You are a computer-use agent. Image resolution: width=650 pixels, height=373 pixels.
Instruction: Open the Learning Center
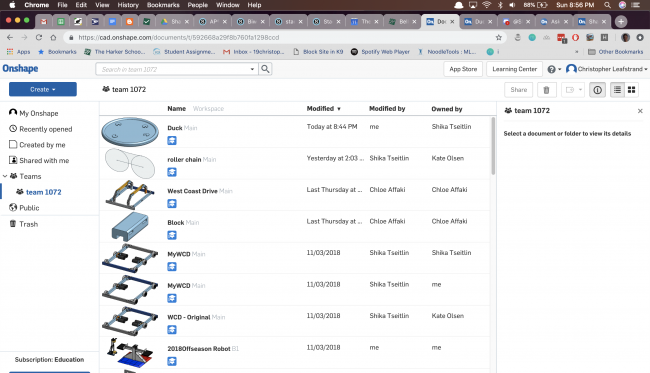[x=514, y=69]
